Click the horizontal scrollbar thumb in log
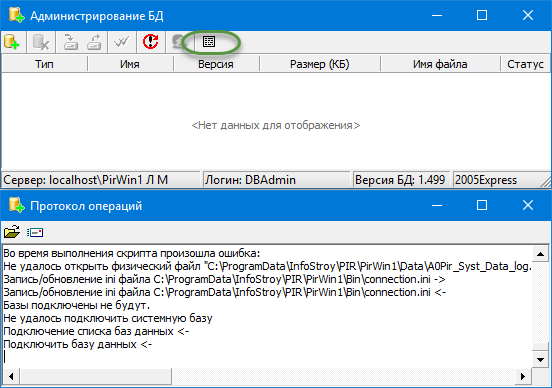This screenshot has width=552, height=388. pos(95,376)
